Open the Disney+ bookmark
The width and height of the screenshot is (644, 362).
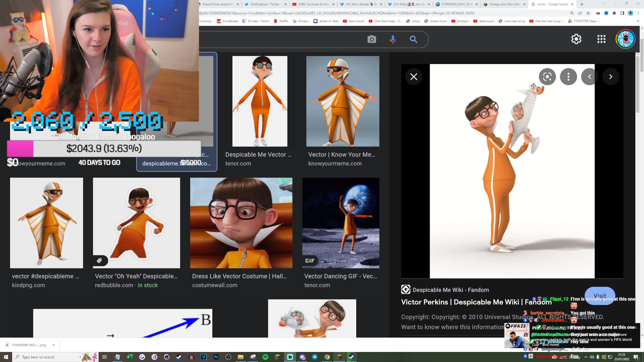[301, 21]
